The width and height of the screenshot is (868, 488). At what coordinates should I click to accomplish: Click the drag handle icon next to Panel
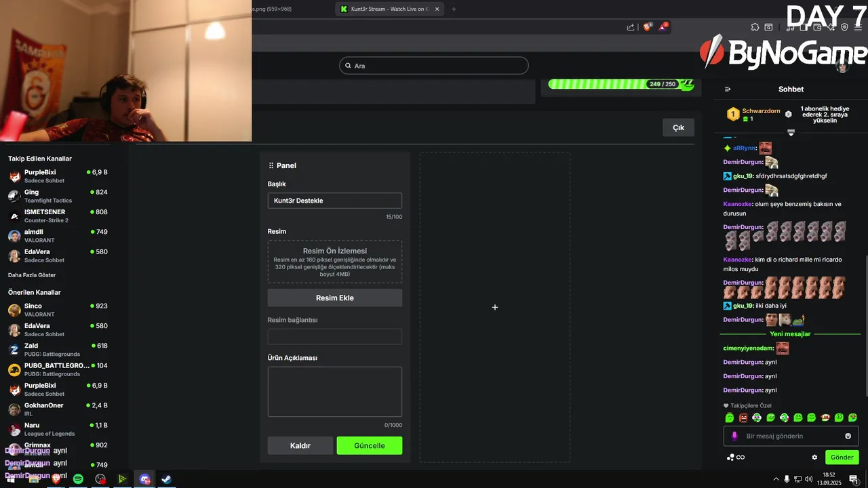click(x=271, y=165)
